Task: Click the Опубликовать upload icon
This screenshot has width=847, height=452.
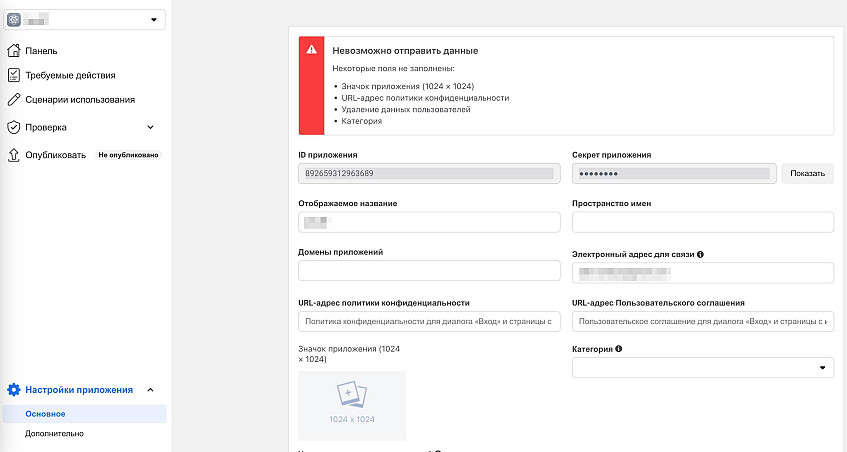Action: 14,155
